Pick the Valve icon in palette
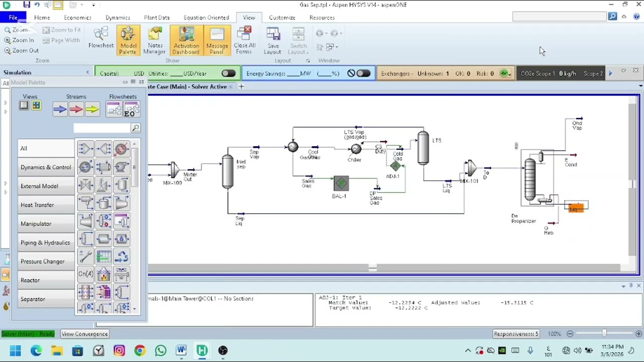This screenshot has width=644, height=362. click(86, 185)
